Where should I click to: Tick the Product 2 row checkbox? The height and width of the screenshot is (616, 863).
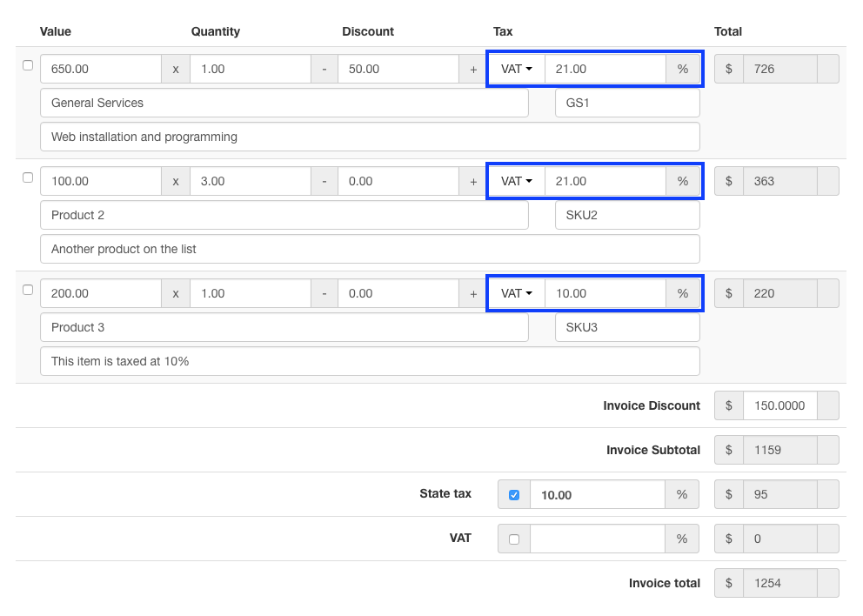click(28, 177)
